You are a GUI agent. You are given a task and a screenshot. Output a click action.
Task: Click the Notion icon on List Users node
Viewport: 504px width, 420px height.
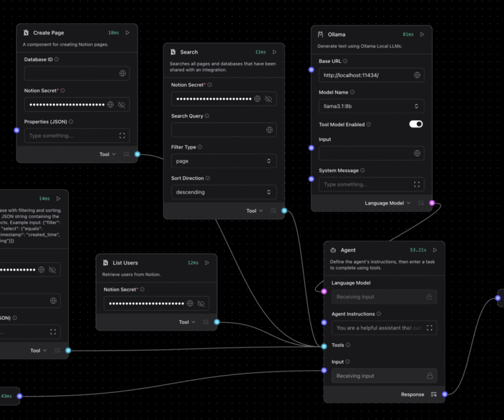coord(106,263)
